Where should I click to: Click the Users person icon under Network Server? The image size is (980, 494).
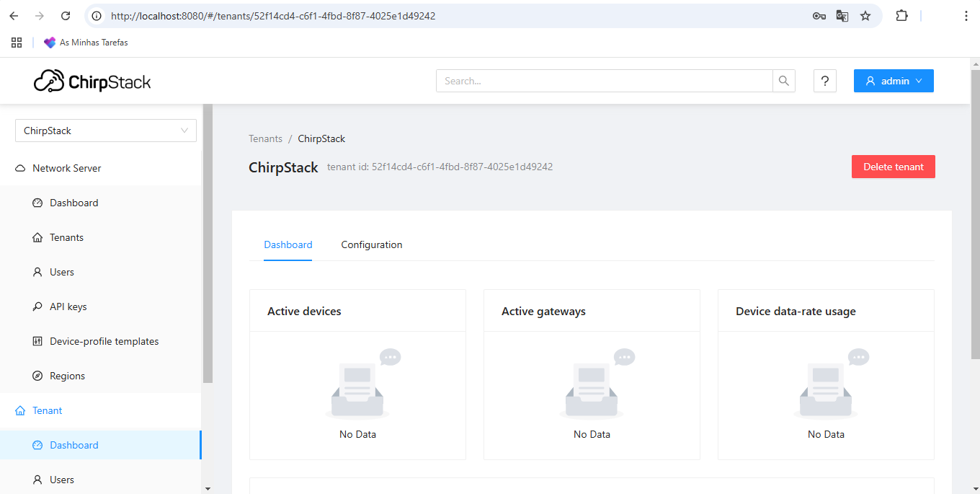37,272
